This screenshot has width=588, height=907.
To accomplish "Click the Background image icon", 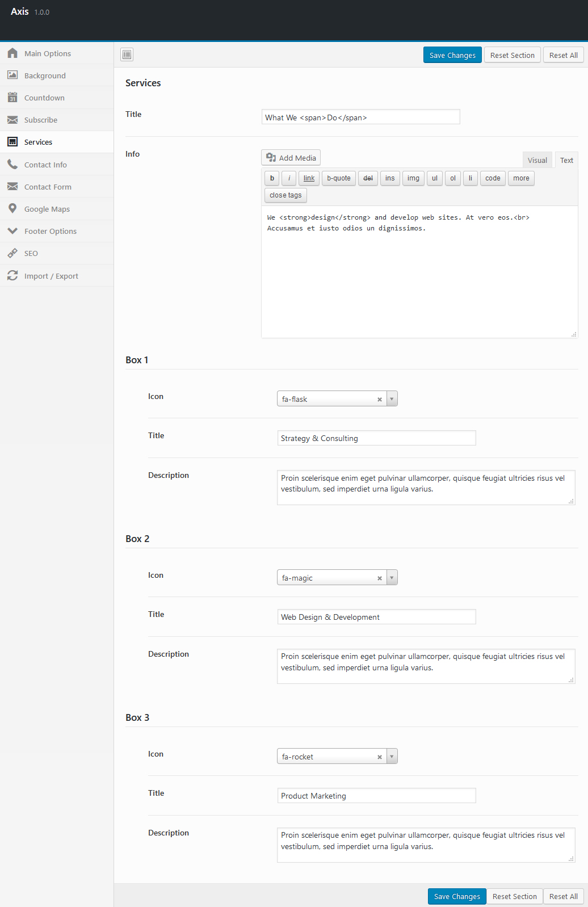I will pyautogui.click(x=12, y=75).
